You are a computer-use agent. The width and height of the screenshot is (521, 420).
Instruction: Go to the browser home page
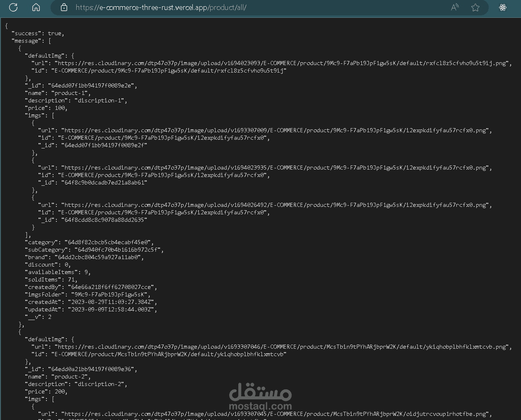pyautogui.click(x=36, y=7)
